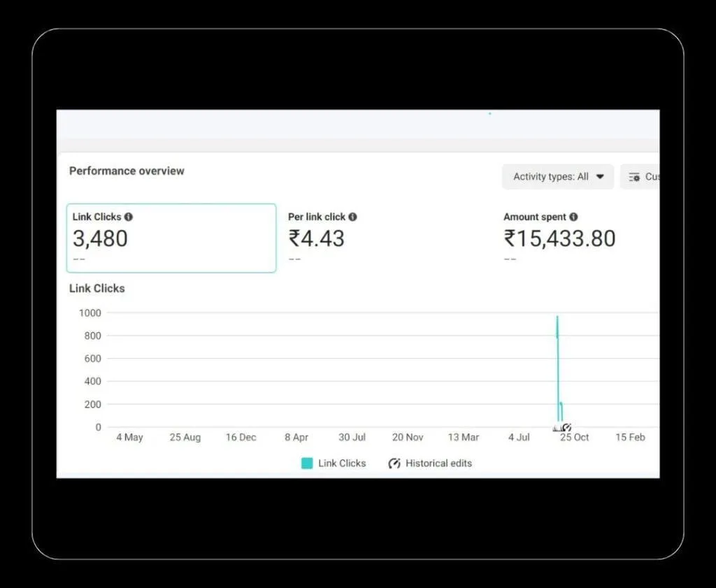Open the Activity types: All dropdown
This screenshot has width=716, height=588.
[x=558, y=177]
